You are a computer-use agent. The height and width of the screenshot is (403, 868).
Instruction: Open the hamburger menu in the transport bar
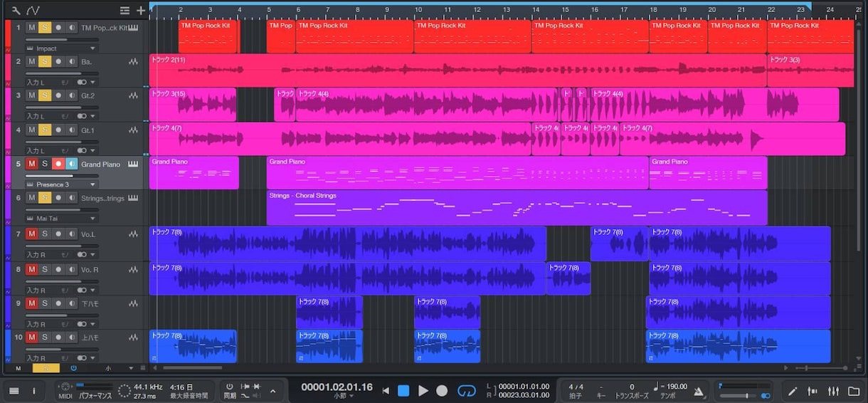point(14,390)
